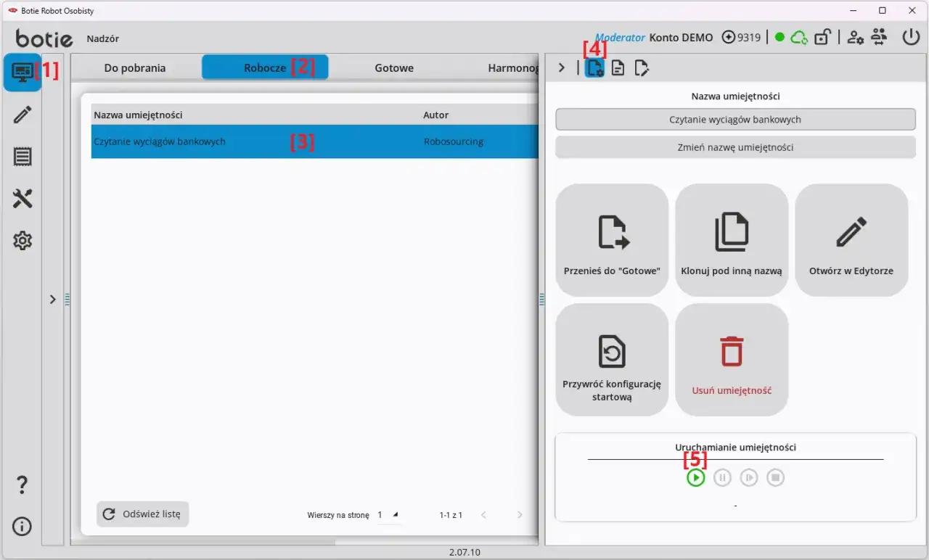Open the Nadzór monitor section in sidebar
This screenshot has width=929, height=560.
(22, 72)
